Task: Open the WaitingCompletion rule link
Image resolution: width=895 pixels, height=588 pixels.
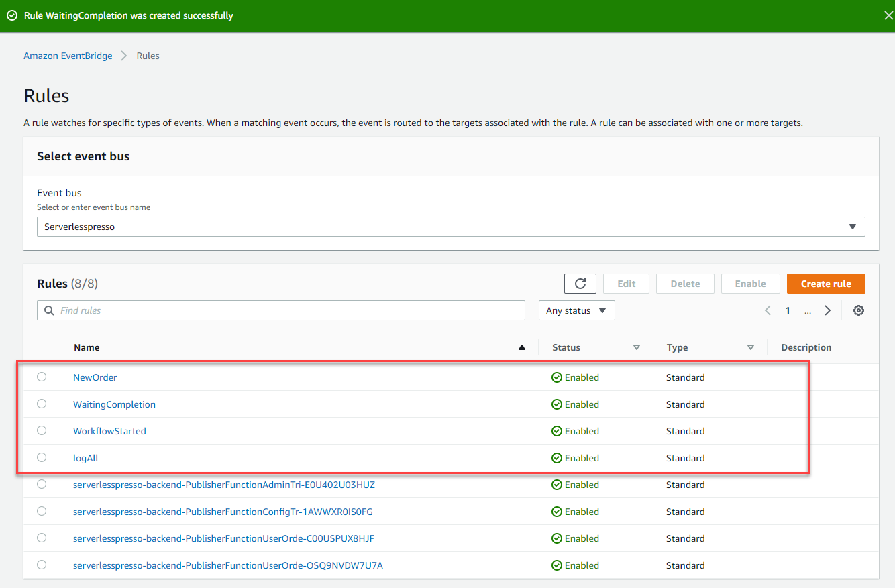Action: [x=114, y=404]
